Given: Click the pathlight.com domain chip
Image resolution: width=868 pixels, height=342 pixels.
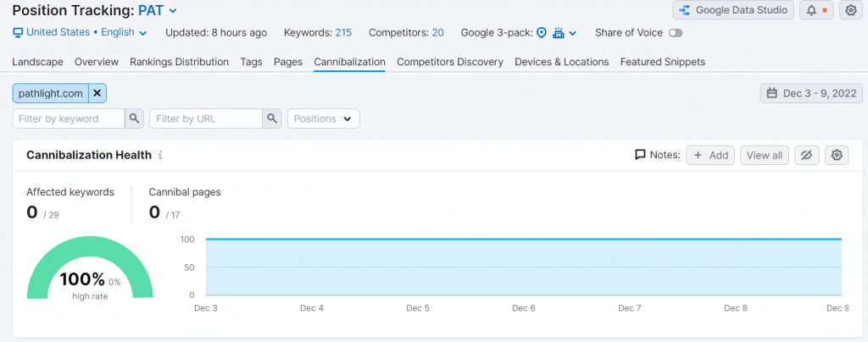Looking at the screenshot, I should click(50, 93).
